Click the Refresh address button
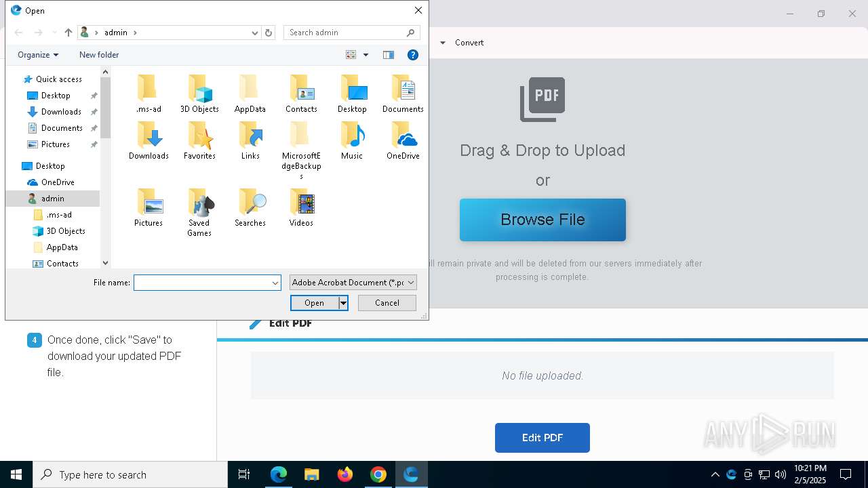Image resolution: width=868 pixels, height=488 pixels. [269, 33]
